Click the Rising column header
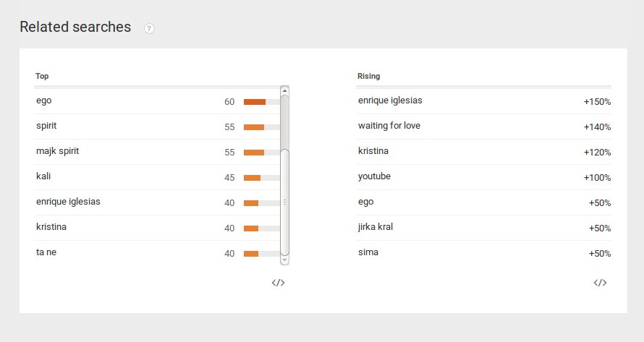 (x=368, y=76)
